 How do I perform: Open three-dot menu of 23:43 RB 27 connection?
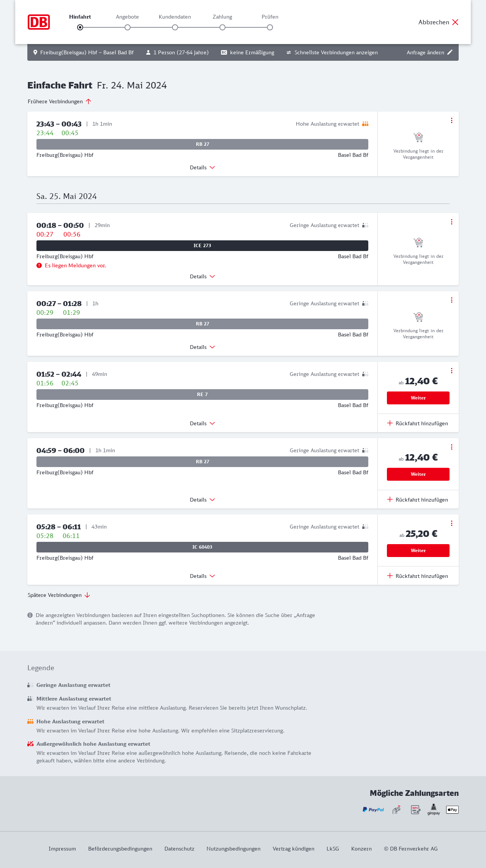tap(451, 120)
